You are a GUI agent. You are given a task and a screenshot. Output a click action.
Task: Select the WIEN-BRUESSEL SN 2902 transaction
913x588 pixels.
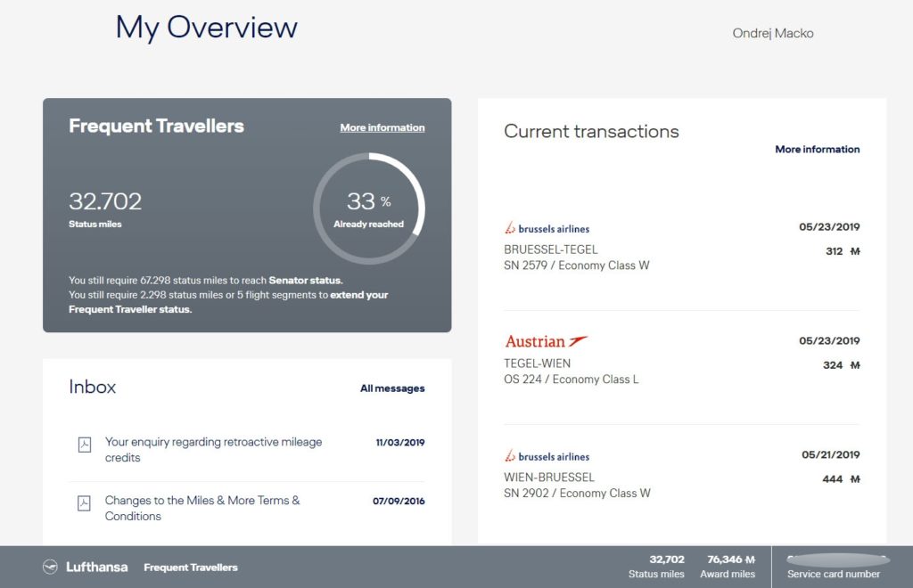coord(577,486)
